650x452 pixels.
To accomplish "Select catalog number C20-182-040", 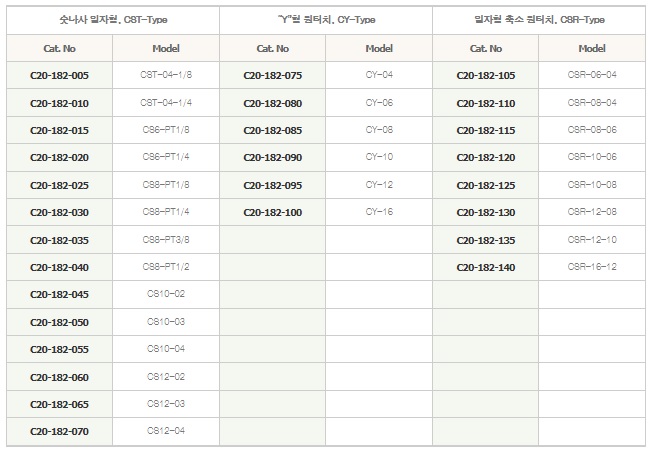I will tap(60, 268).
